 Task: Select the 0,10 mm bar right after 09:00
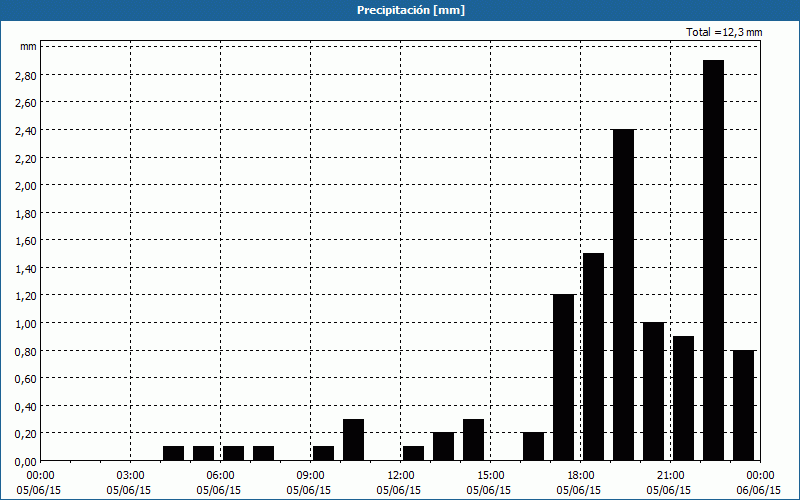323,453
